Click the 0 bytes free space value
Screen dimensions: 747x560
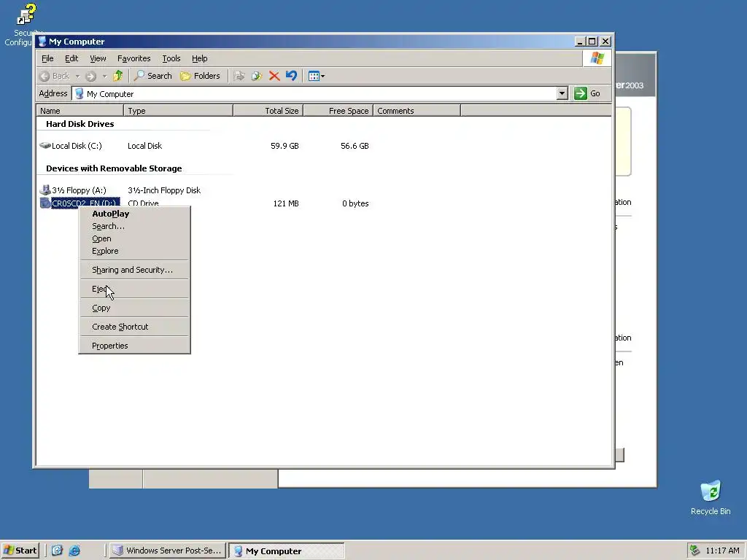355,203
